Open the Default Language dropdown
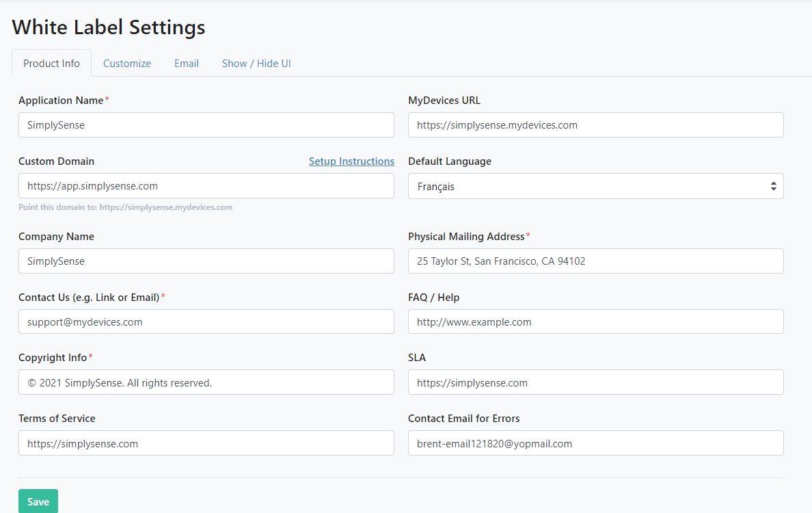This screenshot has width=812, height=513. [x=595, y=186]
